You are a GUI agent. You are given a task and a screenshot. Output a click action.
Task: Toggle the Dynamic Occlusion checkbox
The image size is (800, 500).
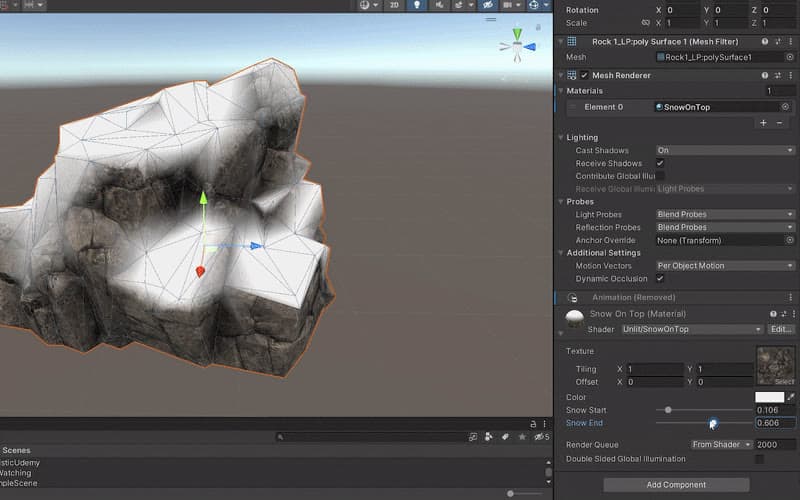tap(660, 279)
